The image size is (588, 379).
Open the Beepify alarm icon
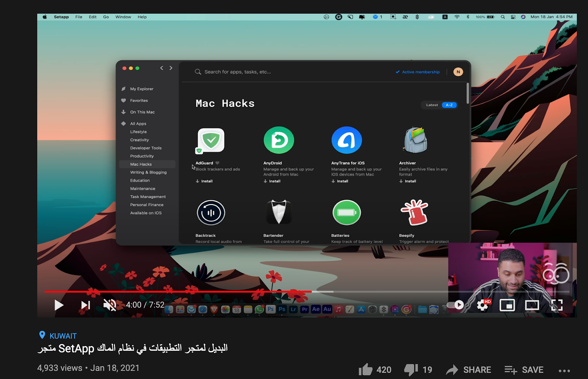point(414,212)
